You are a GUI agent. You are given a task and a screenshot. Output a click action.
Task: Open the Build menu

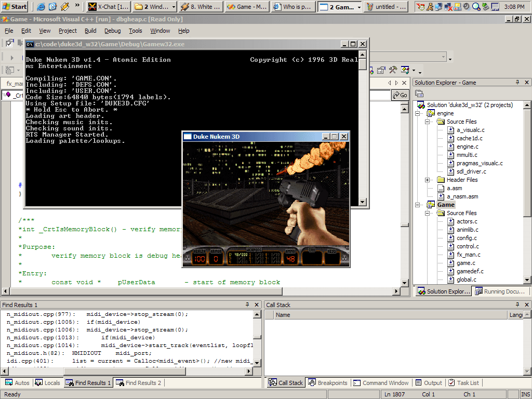(90, 31)
